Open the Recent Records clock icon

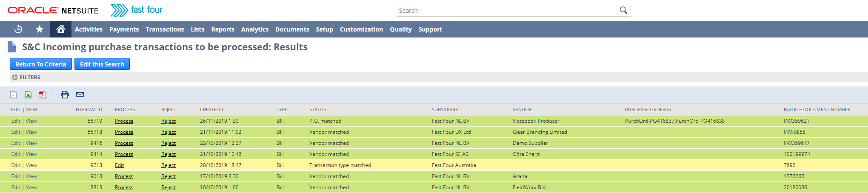18,29
